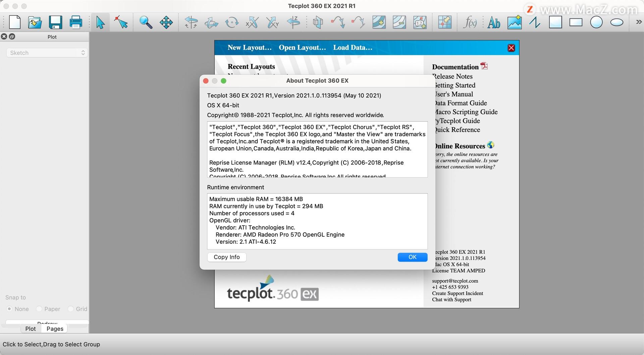644x355 pixels.
Task: Select the Translate four-arrow tool
Action: click(166, 22)
